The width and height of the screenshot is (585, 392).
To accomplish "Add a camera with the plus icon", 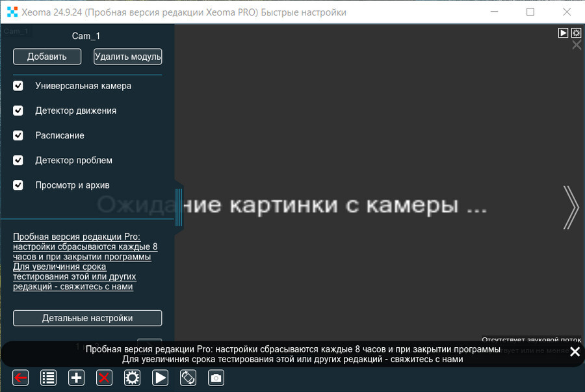I will coord(76,378).
